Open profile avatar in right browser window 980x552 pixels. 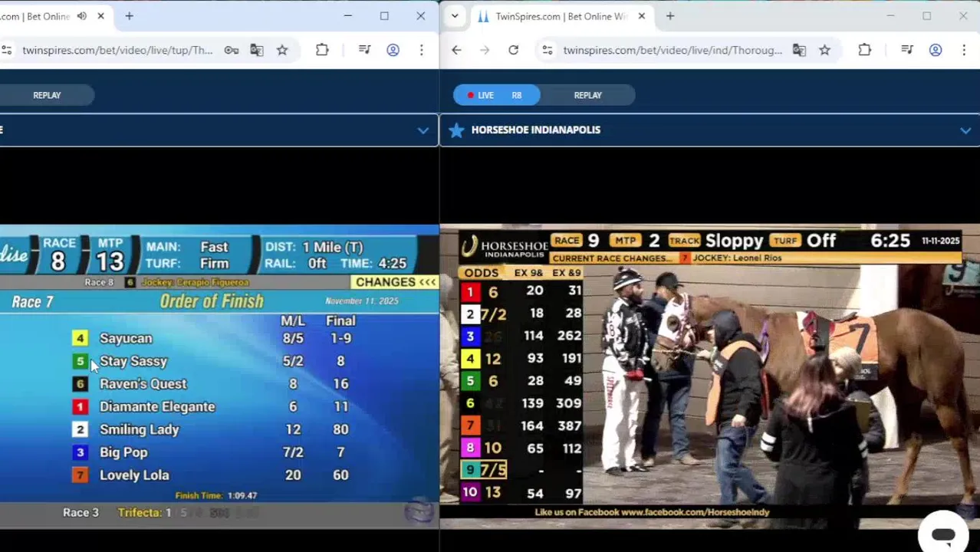936,51
